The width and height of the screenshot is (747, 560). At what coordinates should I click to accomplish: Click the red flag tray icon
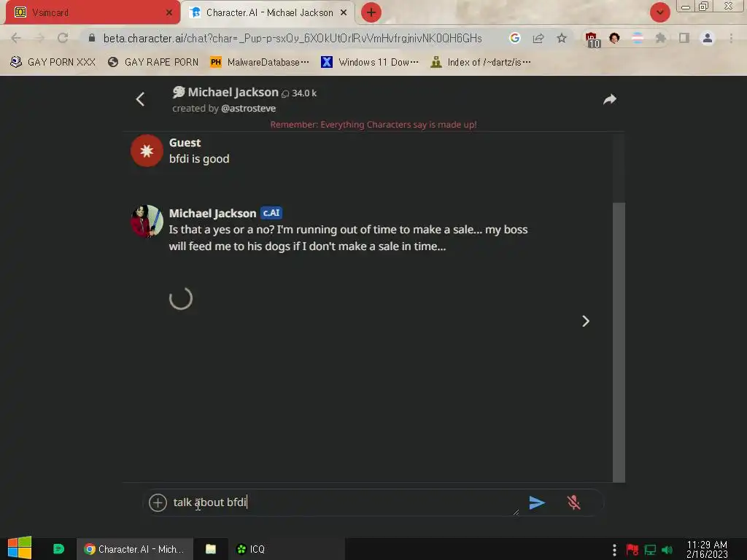tap(632, 550)
